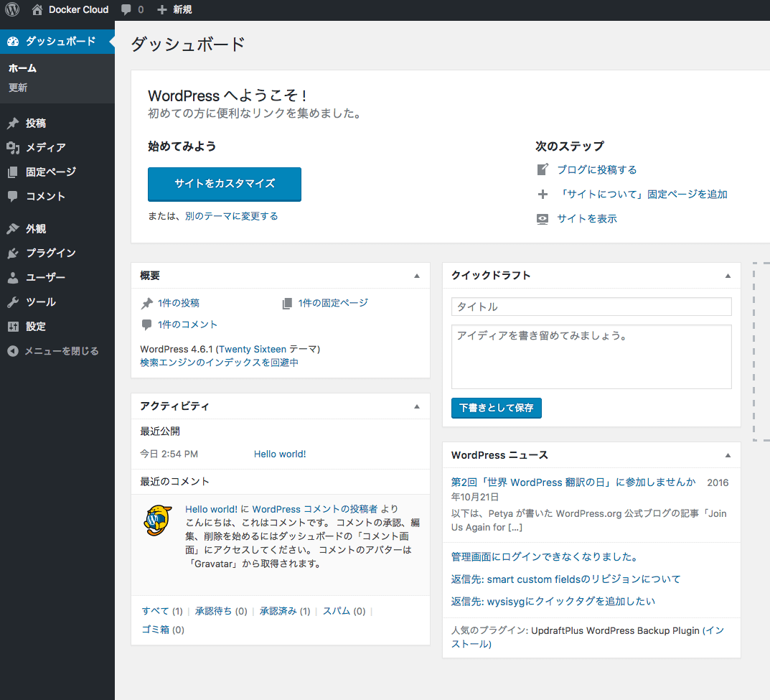Click the collapse arrow icon メニューを閉じる
This screenshot has width=770, height=700.
[x=13, y=351]
